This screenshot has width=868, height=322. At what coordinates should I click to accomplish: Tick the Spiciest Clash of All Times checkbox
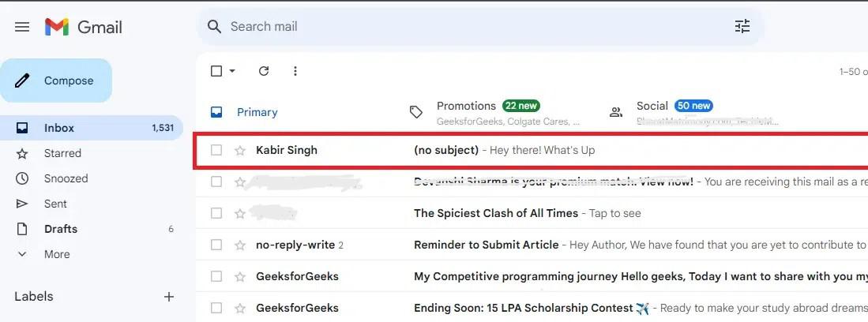click(x=216, y=213)
